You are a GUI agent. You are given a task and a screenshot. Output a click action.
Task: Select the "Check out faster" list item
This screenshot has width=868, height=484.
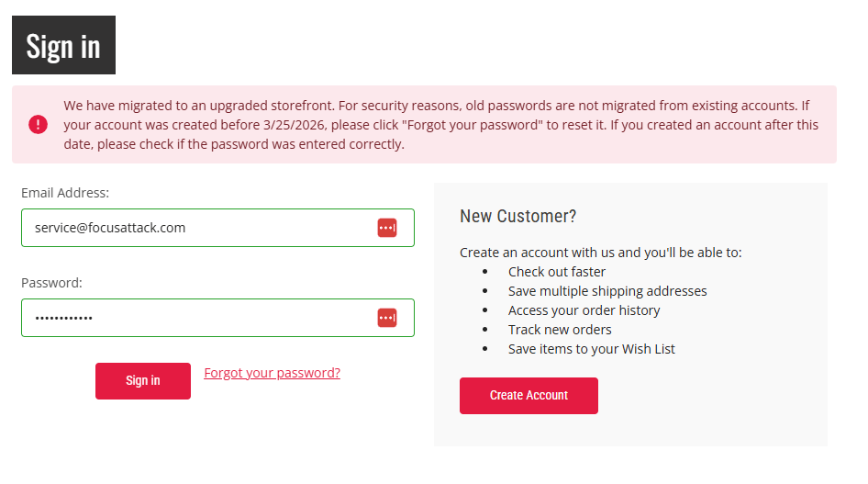pyautogui.click(x=557, y=272)
